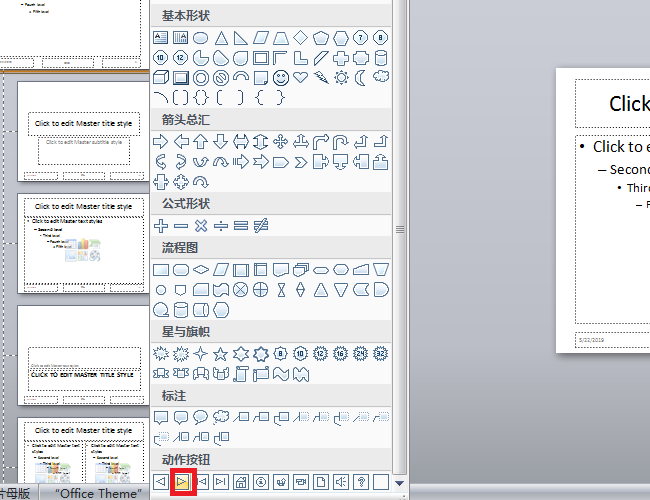The width and height of the screenshot is (650, 500).
Task: Click the shapes gallery vertical scrollbar thumb
Action: [x=400, y=229]
